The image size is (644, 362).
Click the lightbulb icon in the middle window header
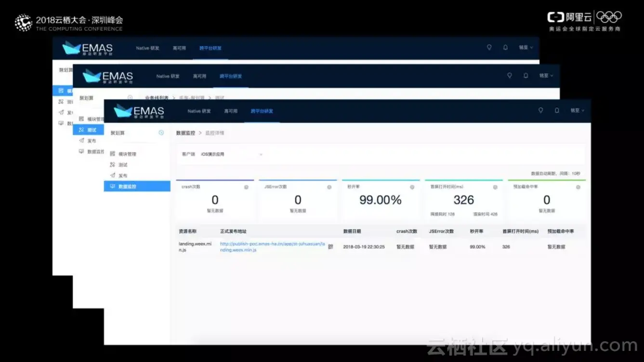pos(510,76)
